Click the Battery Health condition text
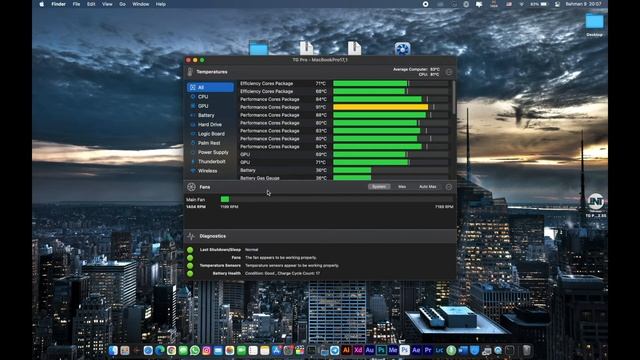The image size is (640, 360). pos(282,273)
